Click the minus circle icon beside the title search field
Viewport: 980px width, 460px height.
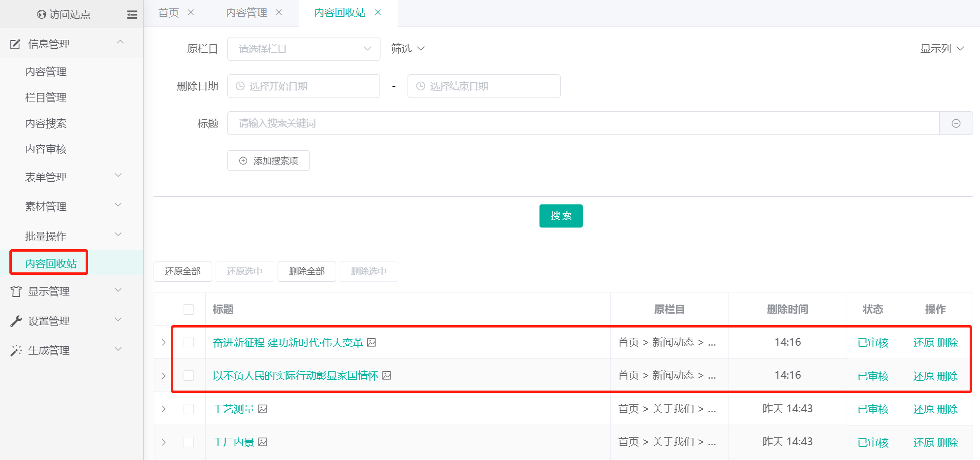coord(956,124)
